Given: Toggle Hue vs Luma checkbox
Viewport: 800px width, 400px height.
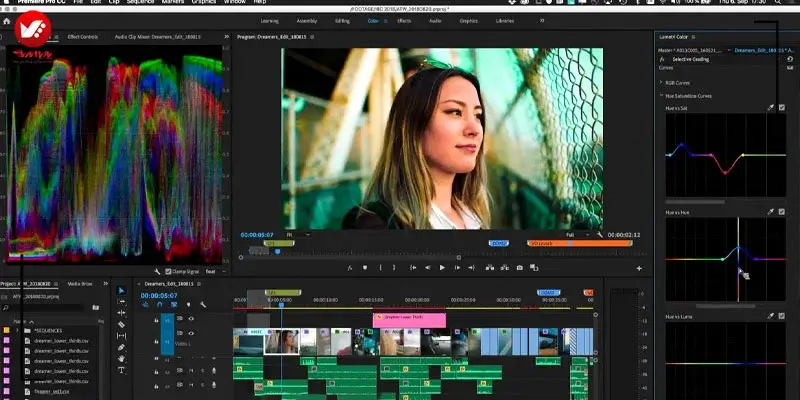Looking at the screenshot, I should [x=782, y=316].
